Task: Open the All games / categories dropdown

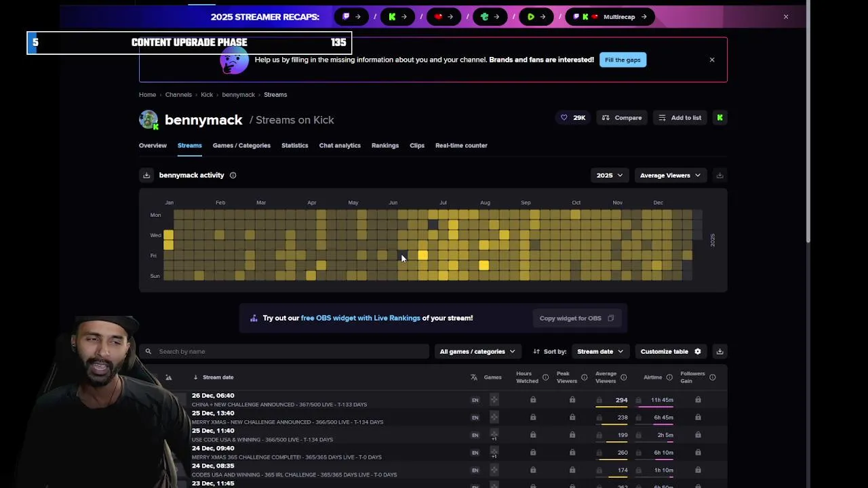Action: pos(477,351)
